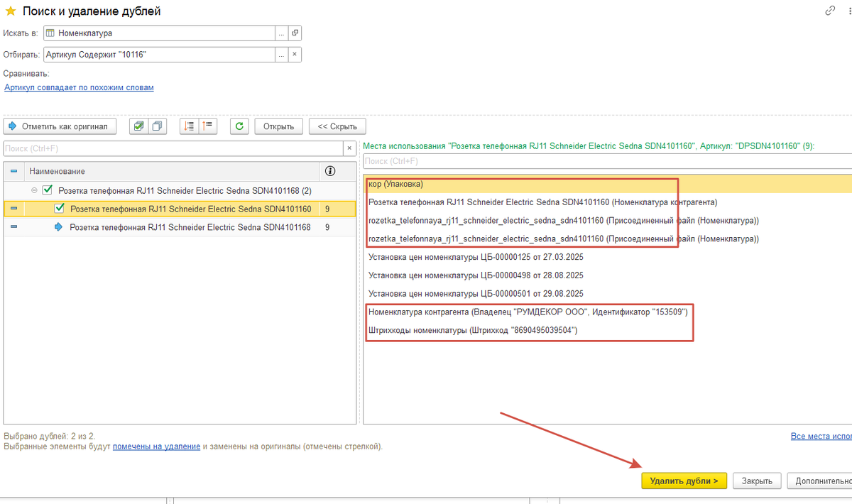Open selection dialog for Искать в field
852x504 pixels.
pos(282,33)
